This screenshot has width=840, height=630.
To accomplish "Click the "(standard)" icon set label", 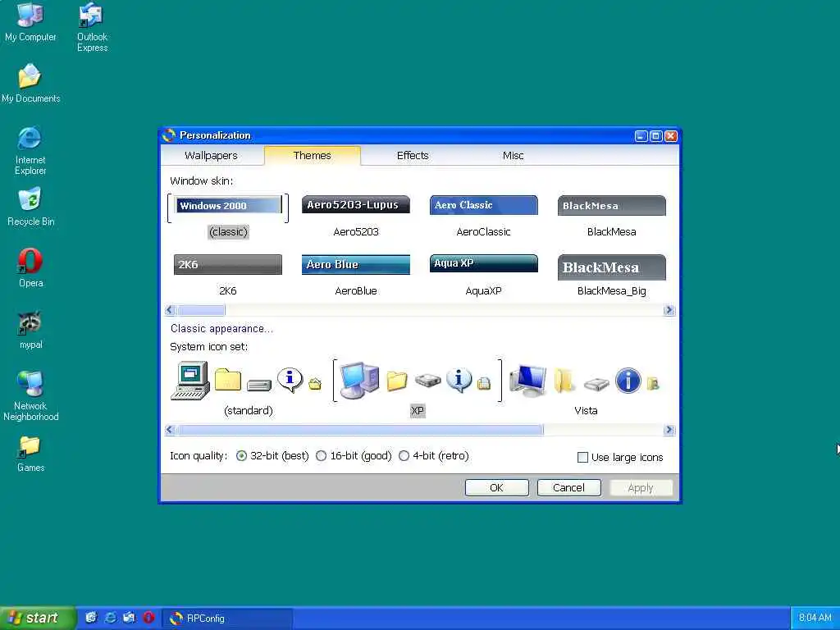I will point(249,411).
